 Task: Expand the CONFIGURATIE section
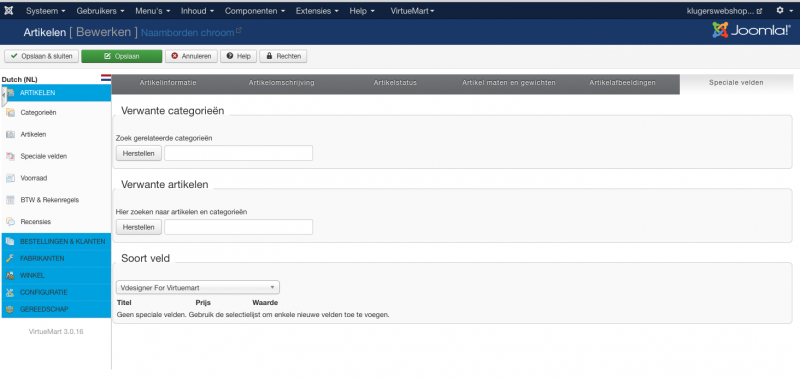tap(56, 293)
